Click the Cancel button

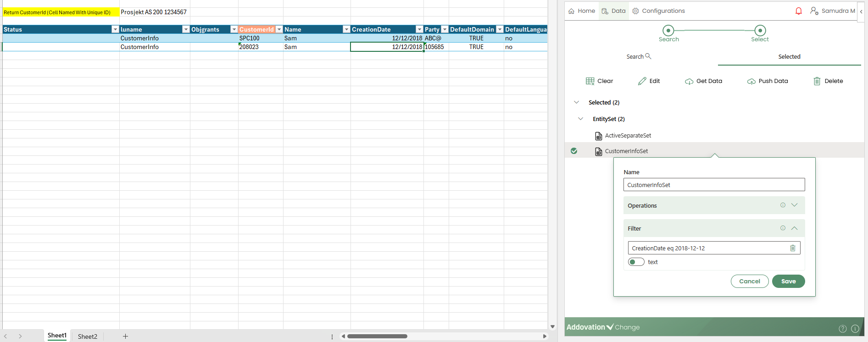pos(749,281)
